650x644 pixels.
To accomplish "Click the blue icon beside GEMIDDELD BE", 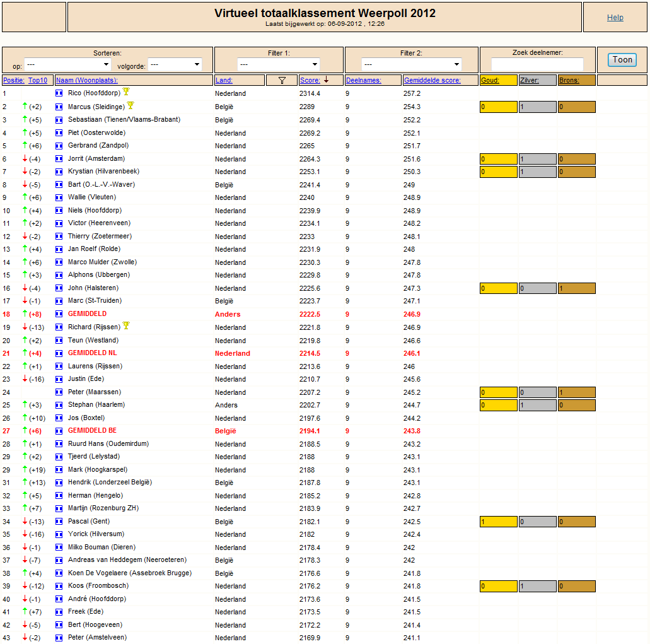I will tap(59, 431).
